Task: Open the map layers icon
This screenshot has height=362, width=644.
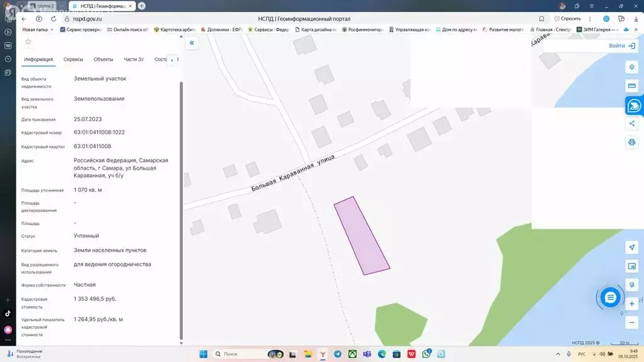Action: [632, 67]
